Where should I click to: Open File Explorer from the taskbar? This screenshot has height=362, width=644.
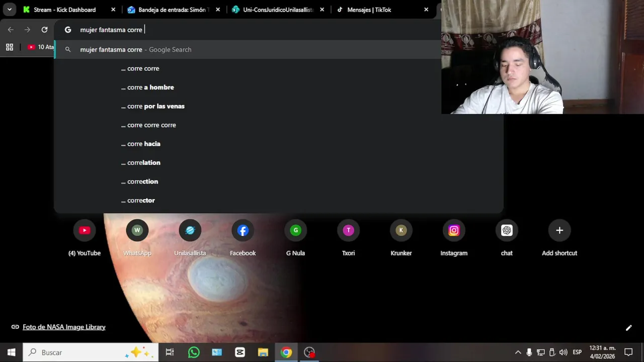[x=263, y=352]
